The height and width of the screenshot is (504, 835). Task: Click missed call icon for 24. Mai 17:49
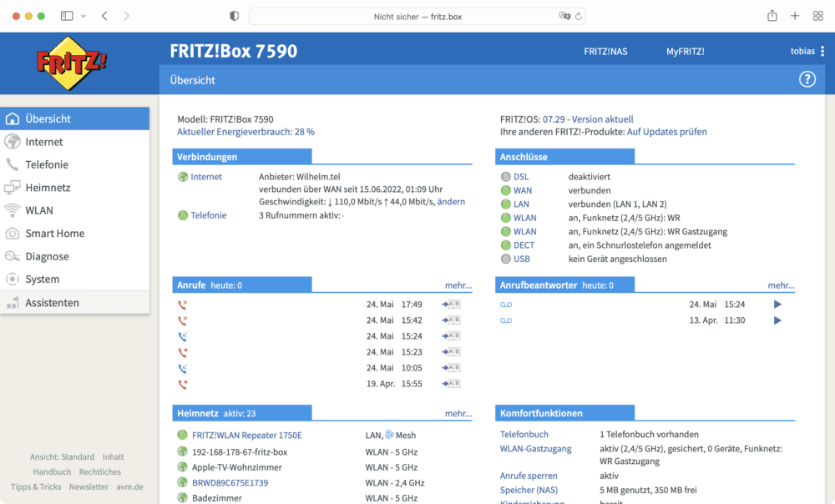(183, 305)
